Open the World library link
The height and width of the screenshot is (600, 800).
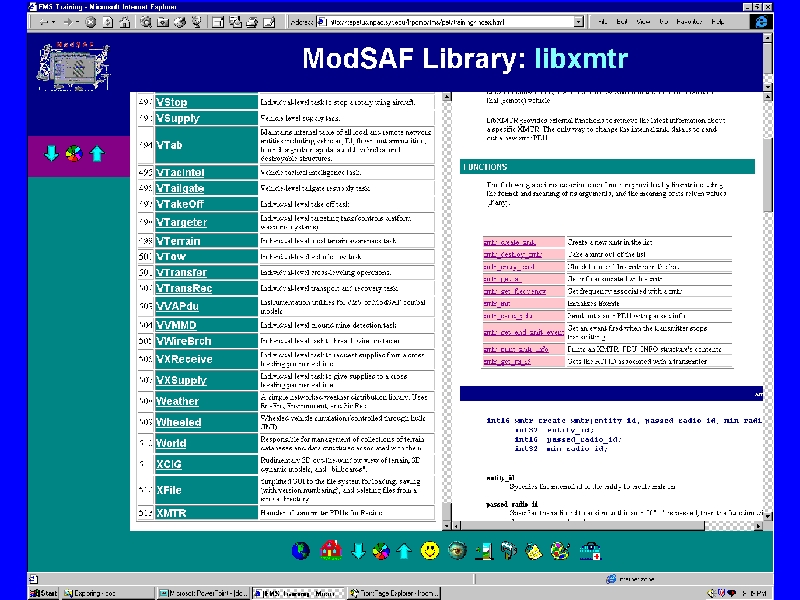pyautogui.click(x=171, y=443)
